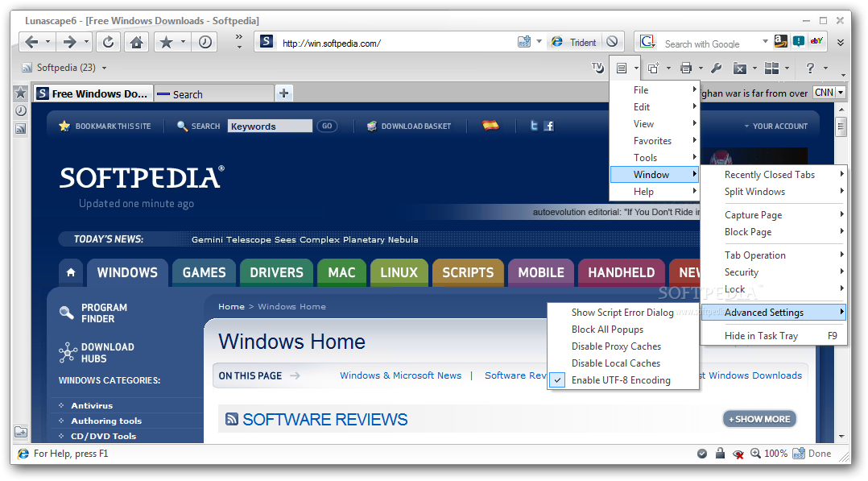Open Windows & Microsoft News link
This screenshot has height=481, width=868.
tap(400, 375)
